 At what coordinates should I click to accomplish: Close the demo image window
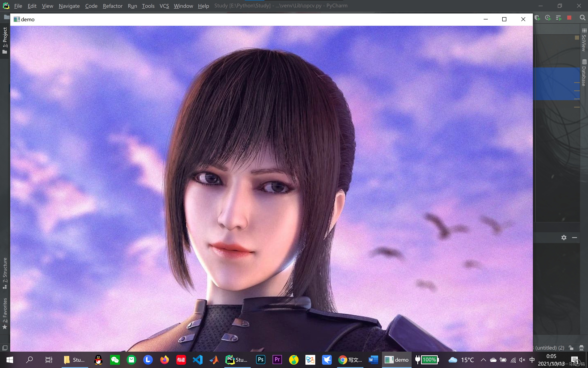click(523, 19)
